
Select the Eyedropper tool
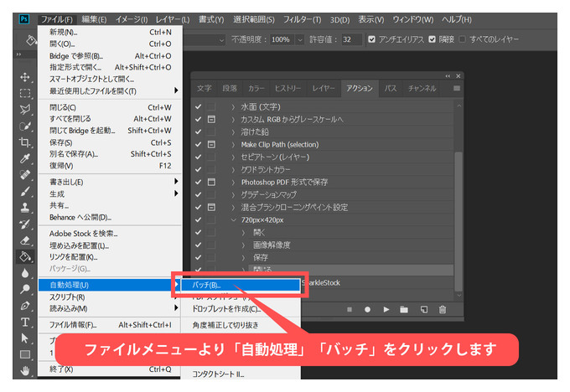(24, 158)
